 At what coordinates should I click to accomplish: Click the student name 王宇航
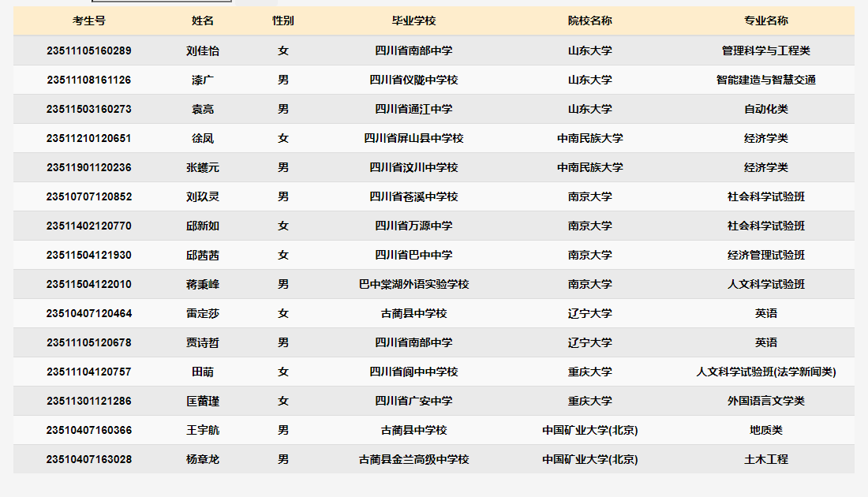tap(203, 431)
